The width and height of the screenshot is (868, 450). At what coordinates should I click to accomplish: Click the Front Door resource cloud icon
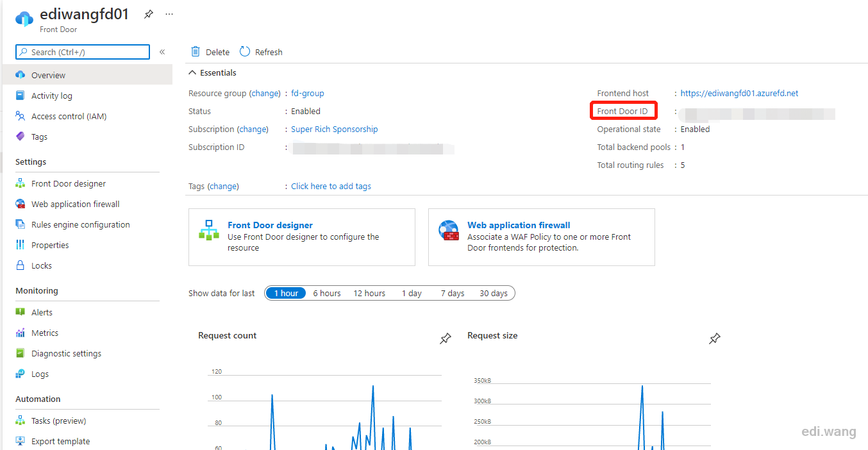pos(24,19)
